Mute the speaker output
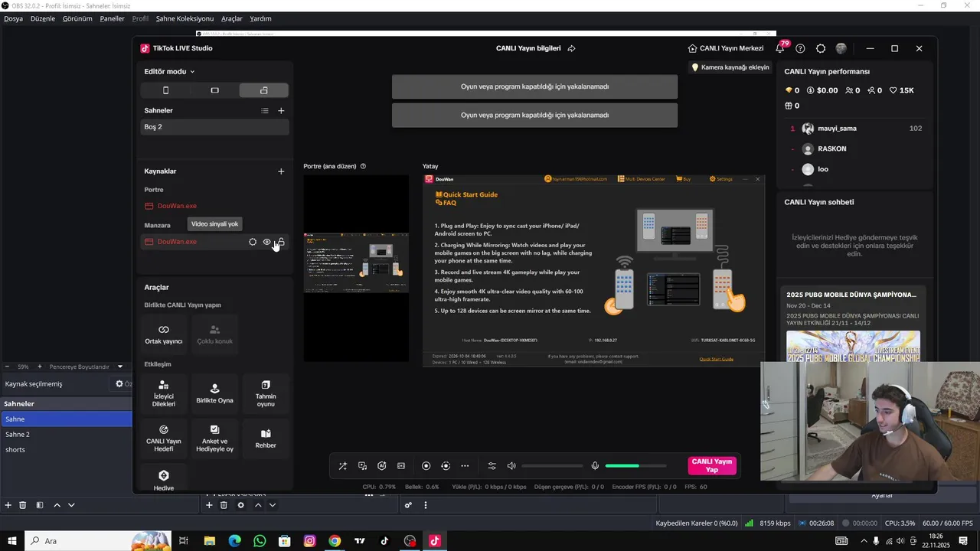 click(511, 466)
